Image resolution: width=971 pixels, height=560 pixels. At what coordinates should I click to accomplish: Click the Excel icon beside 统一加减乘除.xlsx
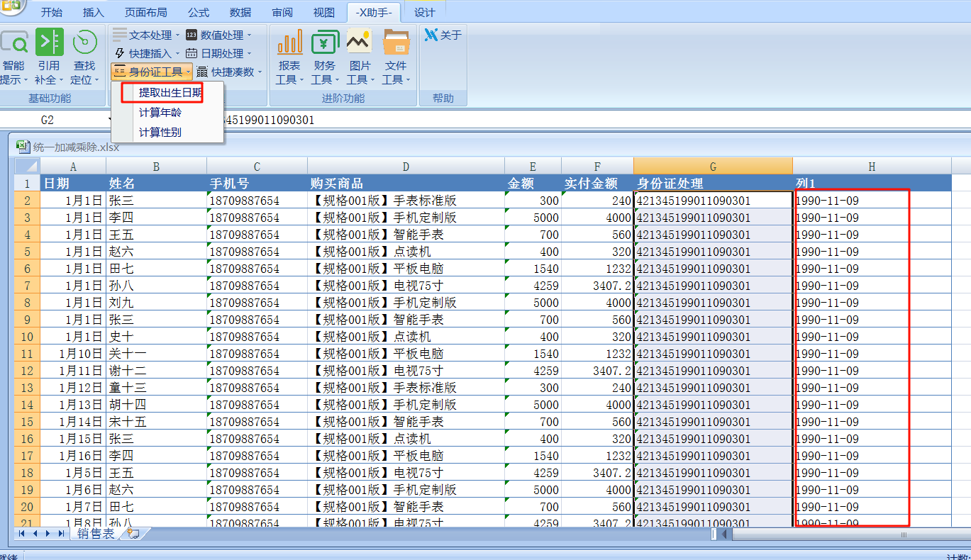tap(23, 147)
